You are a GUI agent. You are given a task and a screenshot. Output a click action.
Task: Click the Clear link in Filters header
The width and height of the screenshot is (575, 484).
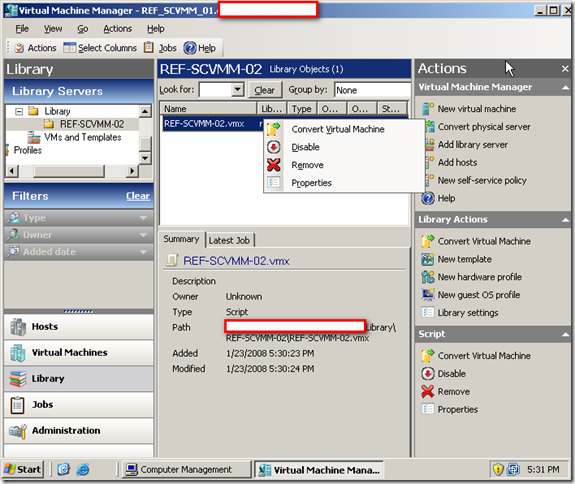point(138,196)
